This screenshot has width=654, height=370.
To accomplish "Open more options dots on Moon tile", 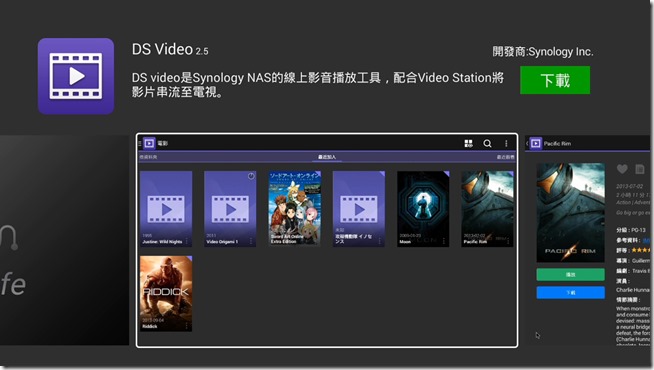I will pyautogui.click(x=444, y=241).
